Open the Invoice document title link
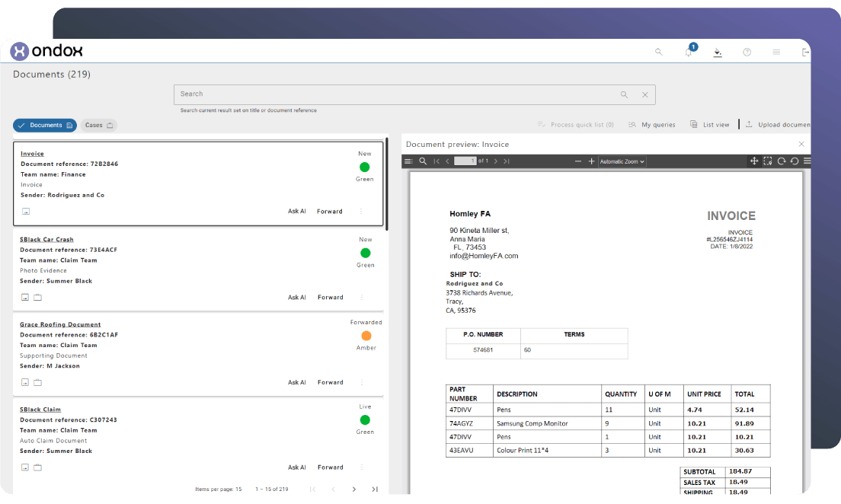Screen dimensions: 841x504 pos(32,153)
